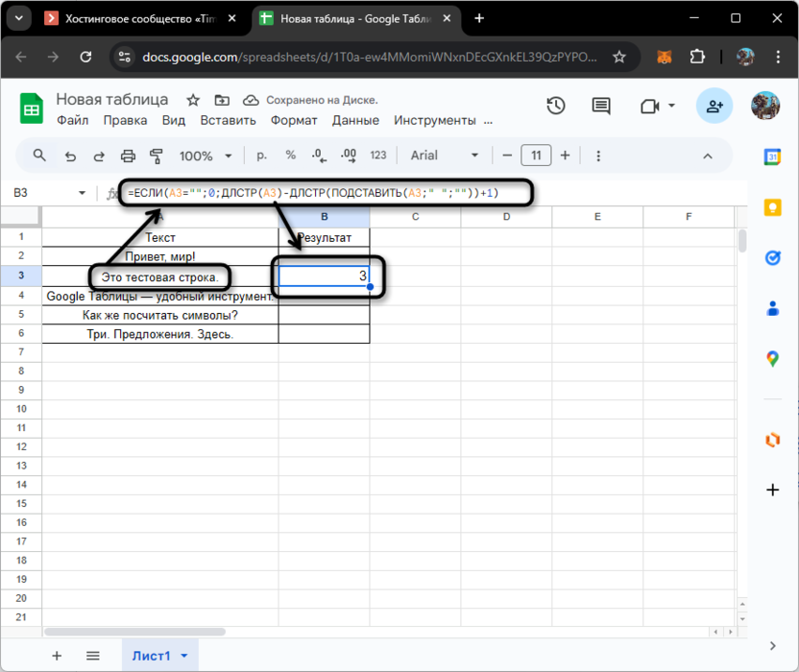The image size is (799, 672).
Task: Click the vertical scrollbar thumb
Action: click(742, 240)
